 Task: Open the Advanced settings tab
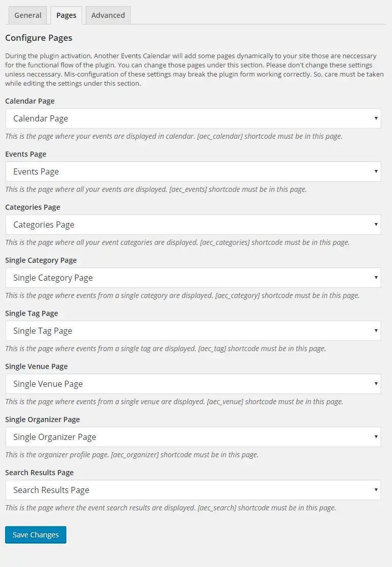tap(108, 15)
